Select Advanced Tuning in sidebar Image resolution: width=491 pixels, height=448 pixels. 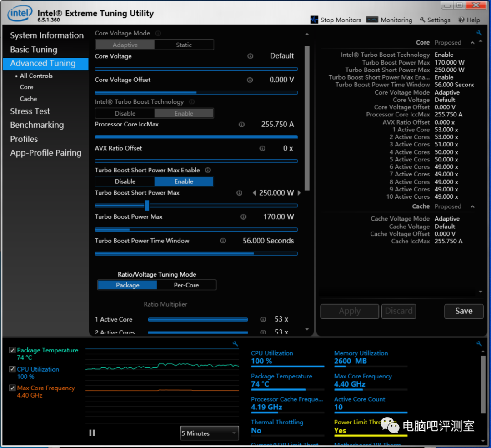coord(46,64)
